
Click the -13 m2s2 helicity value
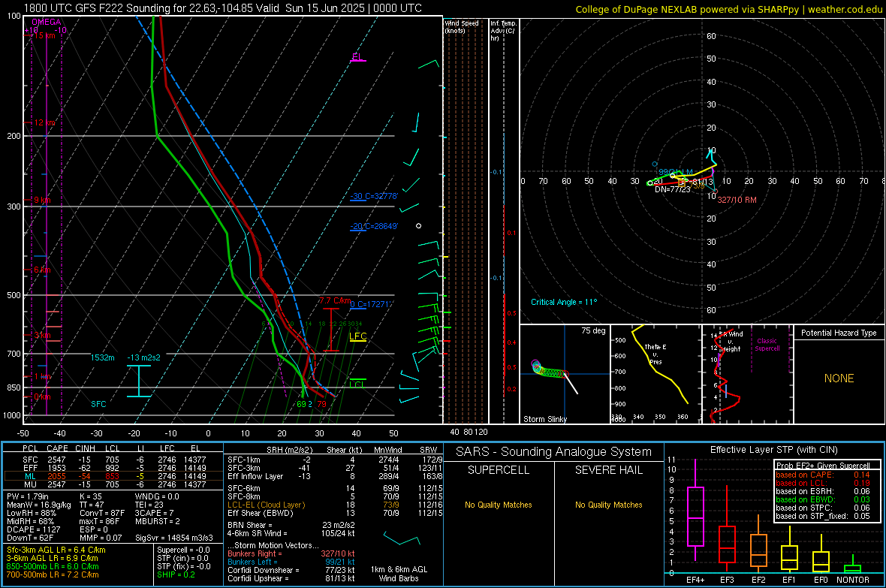click(x=143, y=357)
